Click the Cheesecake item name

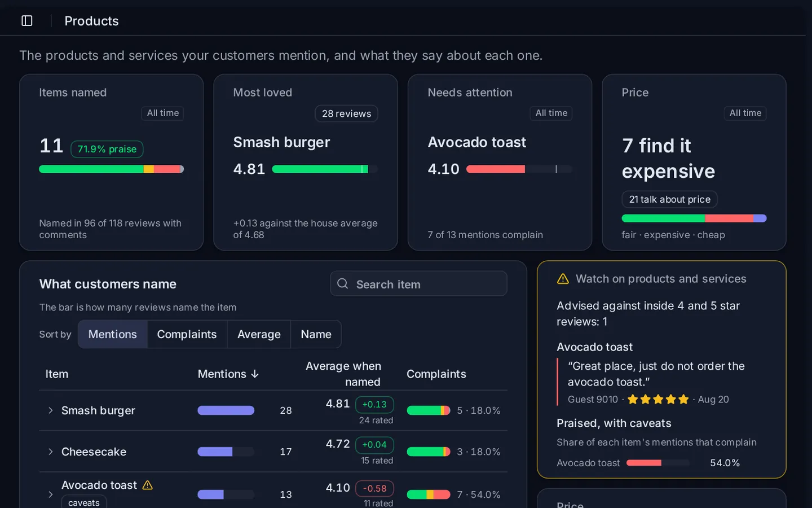coord(94,452)
